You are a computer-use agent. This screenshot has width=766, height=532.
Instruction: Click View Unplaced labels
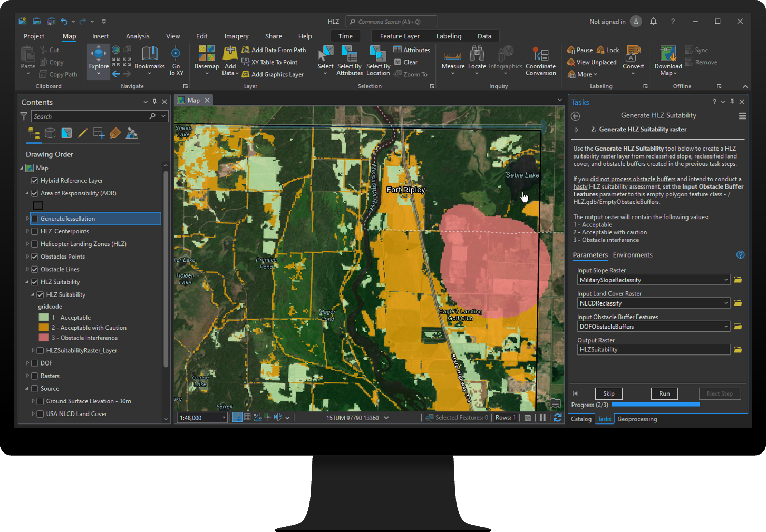(x=592, y=62)
